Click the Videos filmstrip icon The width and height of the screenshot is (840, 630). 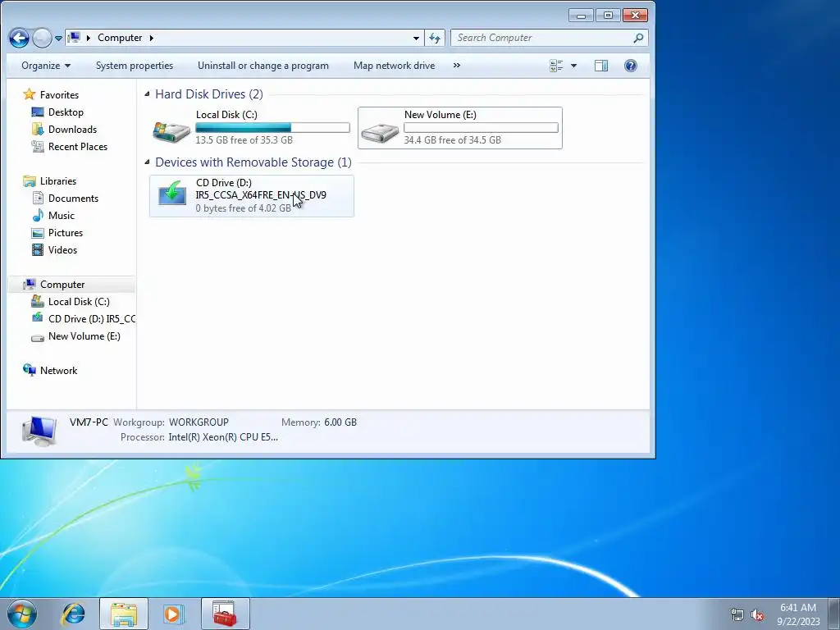(38, 249)
